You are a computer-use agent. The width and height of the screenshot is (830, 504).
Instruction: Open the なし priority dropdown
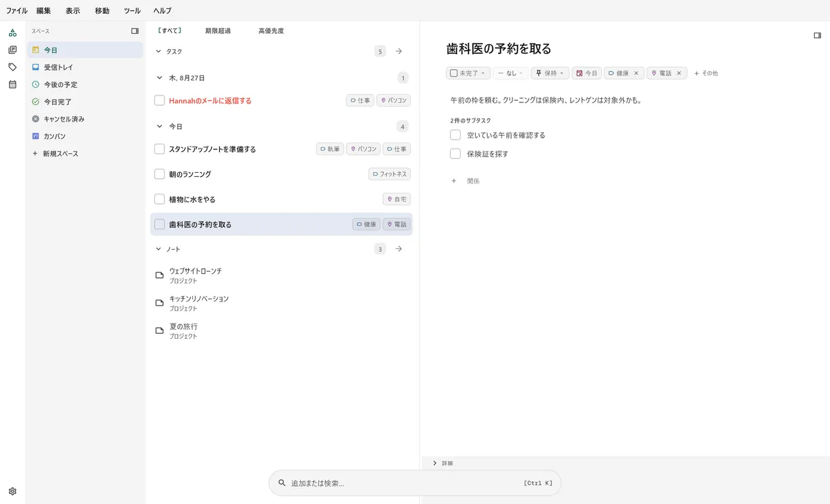(x=510, y=73)
